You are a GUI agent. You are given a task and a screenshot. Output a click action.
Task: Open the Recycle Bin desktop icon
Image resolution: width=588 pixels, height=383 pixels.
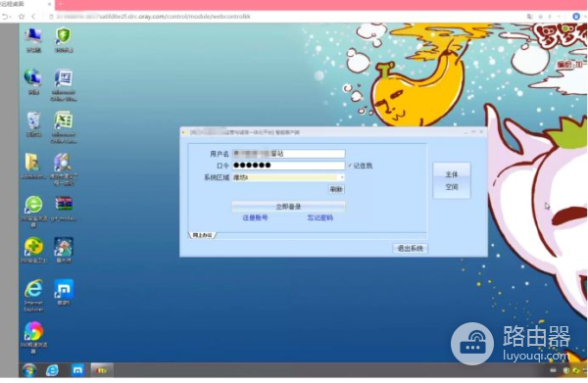click(x=33, y=123)
